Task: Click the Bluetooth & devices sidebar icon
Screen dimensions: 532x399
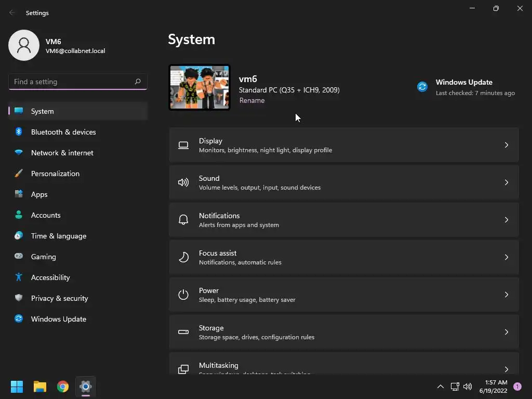Action: [x=19, y=132]
